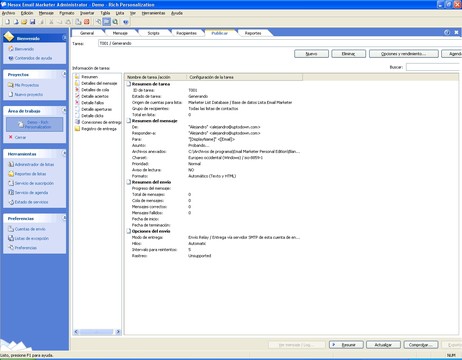Click the new document icon in toolbar
This screenshot has width=462, height=360.
pos(7,22)
